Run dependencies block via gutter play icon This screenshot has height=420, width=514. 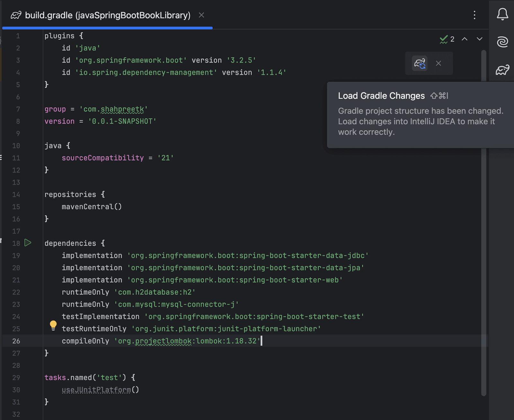pyautogui.click(x=28, y=243)
